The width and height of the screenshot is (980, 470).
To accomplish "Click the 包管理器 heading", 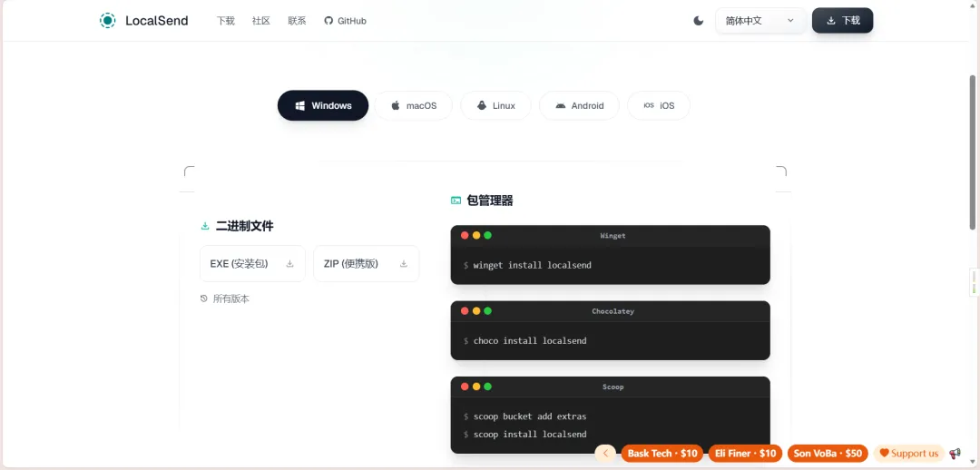I will tap(490, 201).
